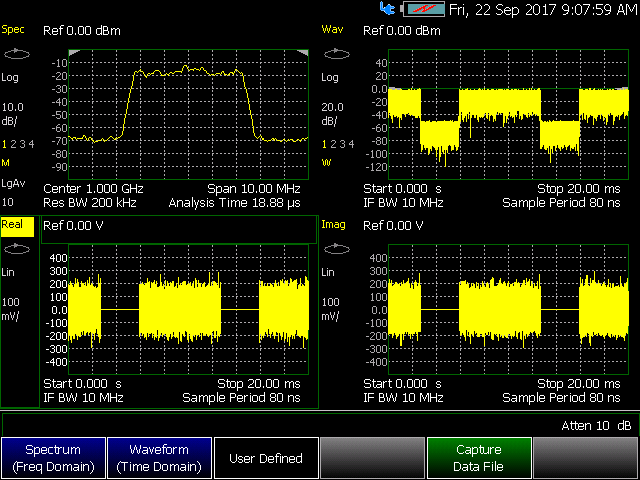
Task: Click Ref 0.00 V in the Real window
Action: (73, 226)
